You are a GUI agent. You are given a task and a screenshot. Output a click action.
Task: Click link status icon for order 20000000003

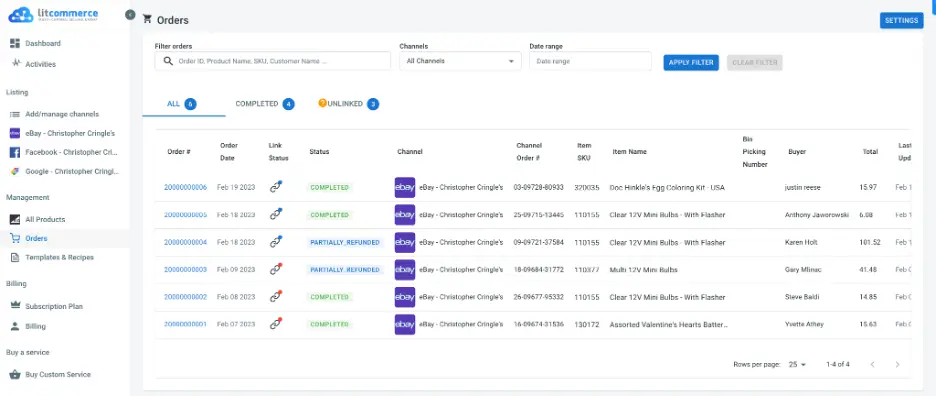point(275,269)
